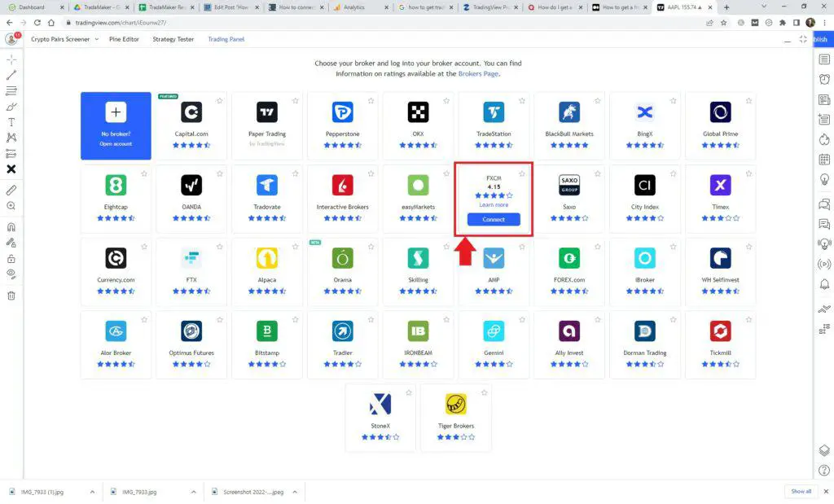
Task: Open Crypto Pairs Screener tab
Action: click(60, 39)
